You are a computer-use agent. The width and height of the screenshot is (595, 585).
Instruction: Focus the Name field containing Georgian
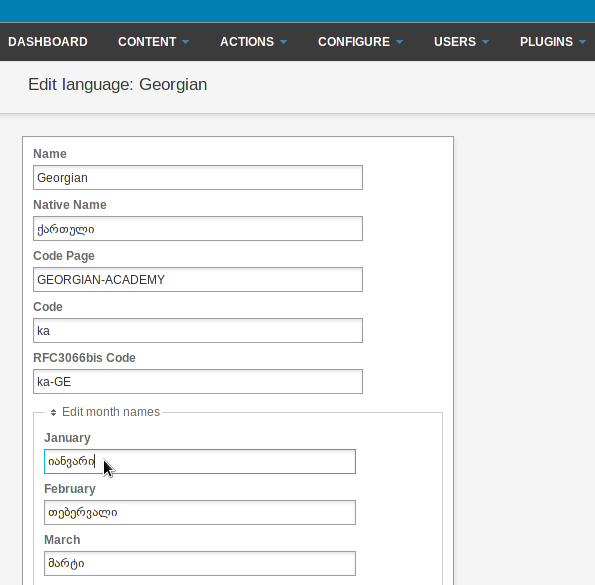[x=198, y=178]
